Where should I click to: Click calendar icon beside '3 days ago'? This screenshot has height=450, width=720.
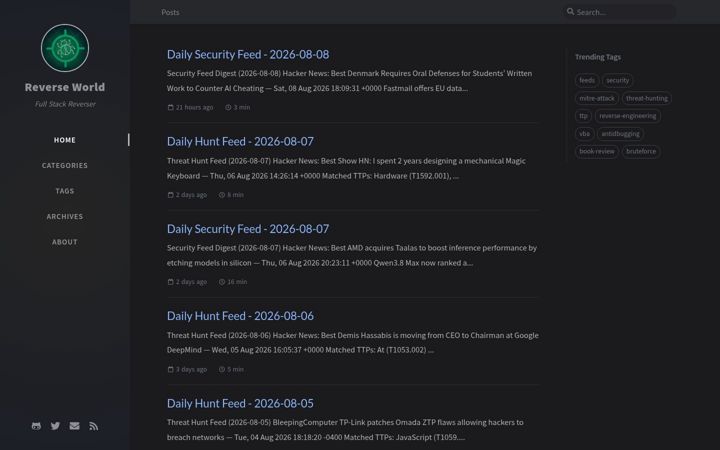pos(170,369)
